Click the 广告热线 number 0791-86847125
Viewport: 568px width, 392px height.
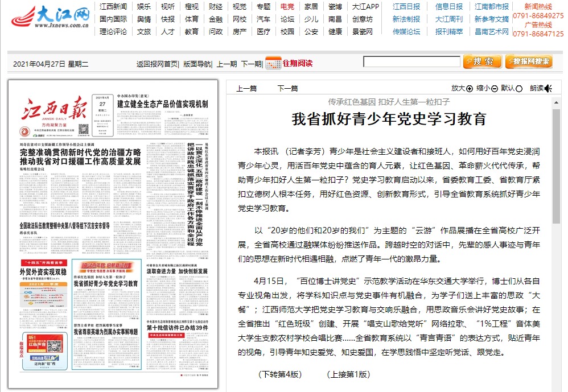point(538,34)
